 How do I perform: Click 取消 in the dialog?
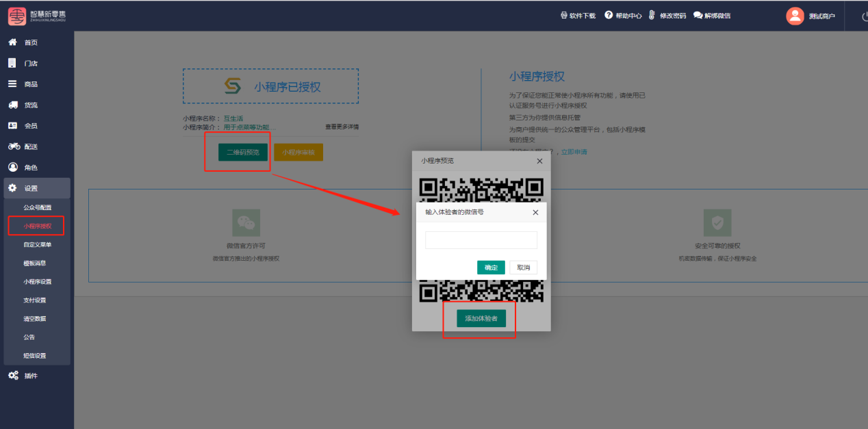pos(523,268)
